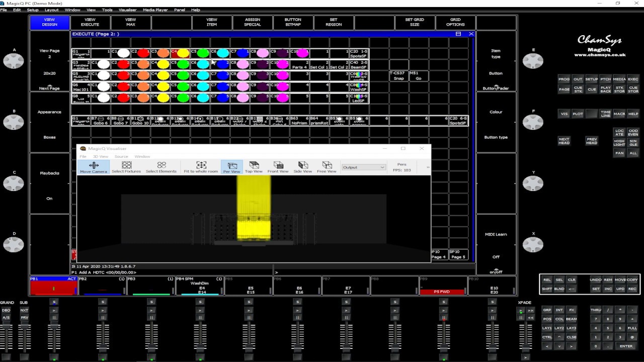Switch Visualiser to Side View
Viewport: 644px width, 362px height.
[x=302, y=167]
